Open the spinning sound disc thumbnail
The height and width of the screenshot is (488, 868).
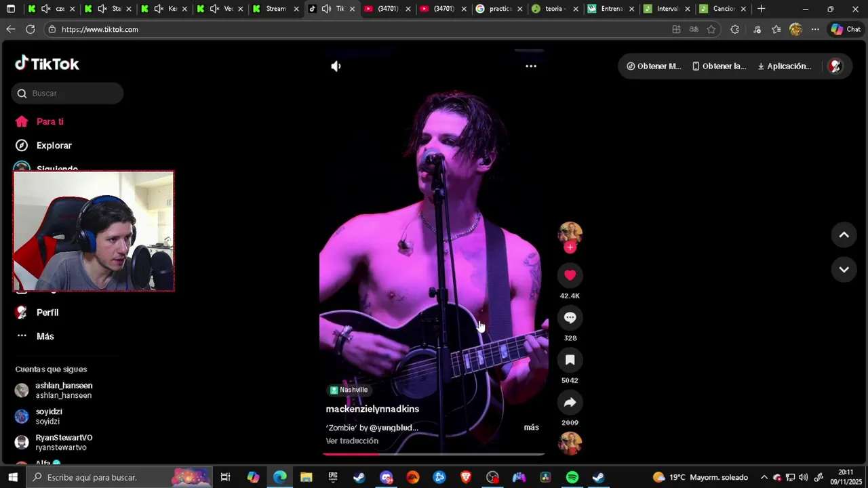(570, 443)
